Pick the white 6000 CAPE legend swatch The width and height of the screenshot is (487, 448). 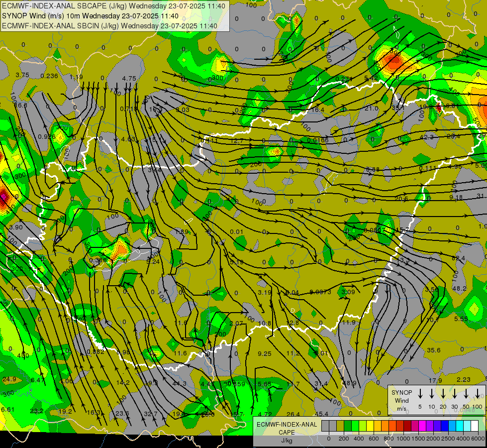click(474, 426)
